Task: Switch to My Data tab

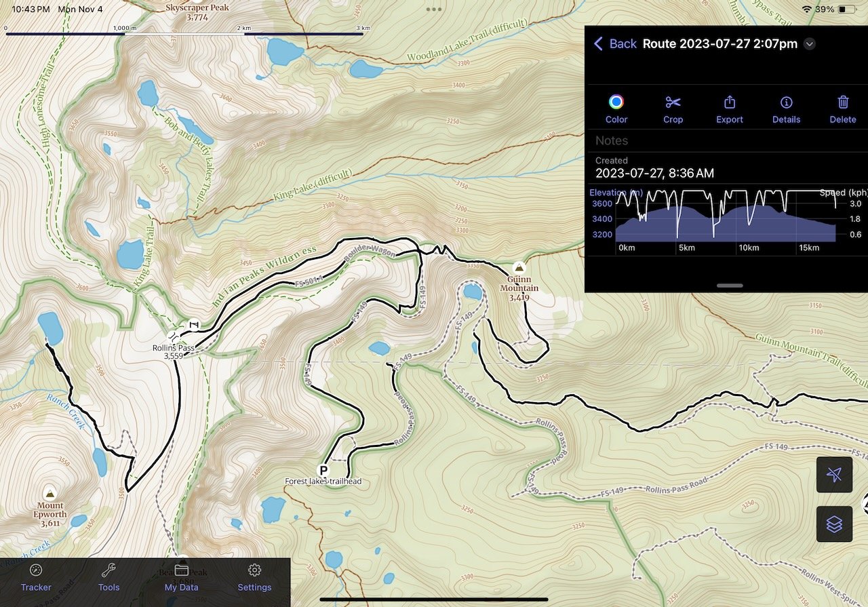Action: coord(181,577)
